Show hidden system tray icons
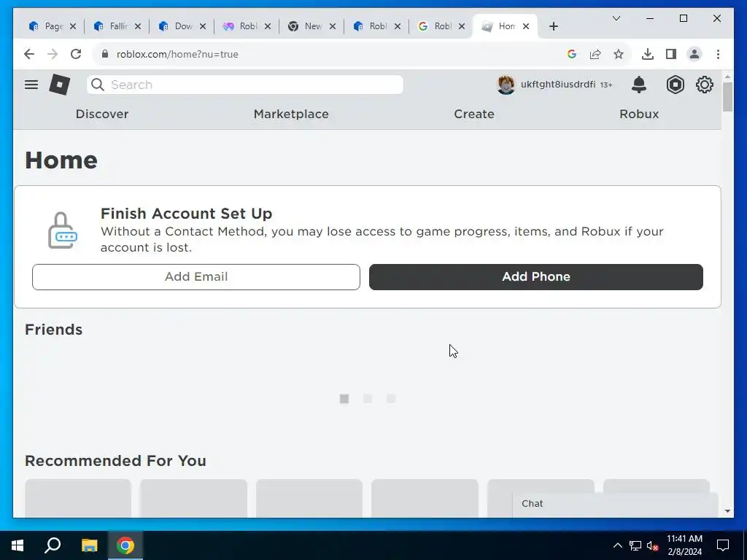747x560 pixels. tap(617, 545)
